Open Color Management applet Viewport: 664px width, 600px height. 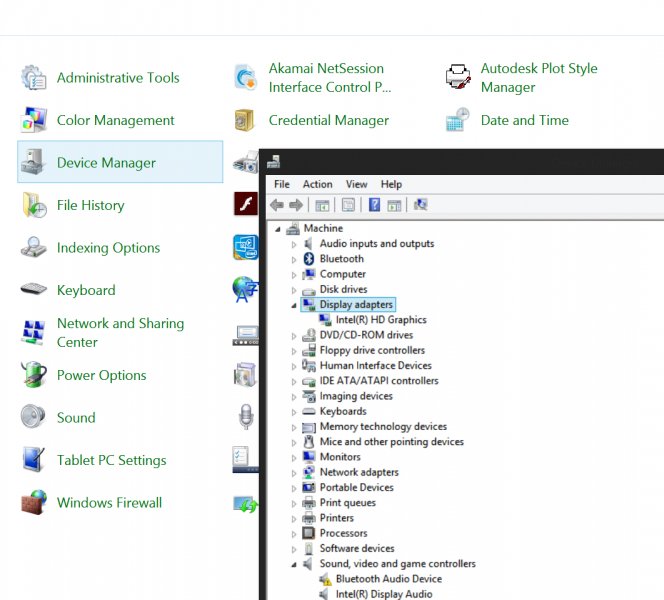tap(115, 120)
